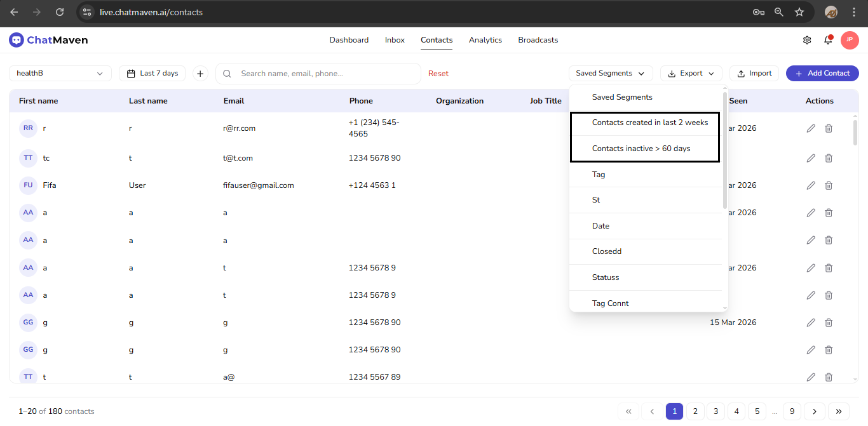The width and height of the screenshot is (868, 426).
Task: Go to next page with right chevron
Action: [814, 411]
